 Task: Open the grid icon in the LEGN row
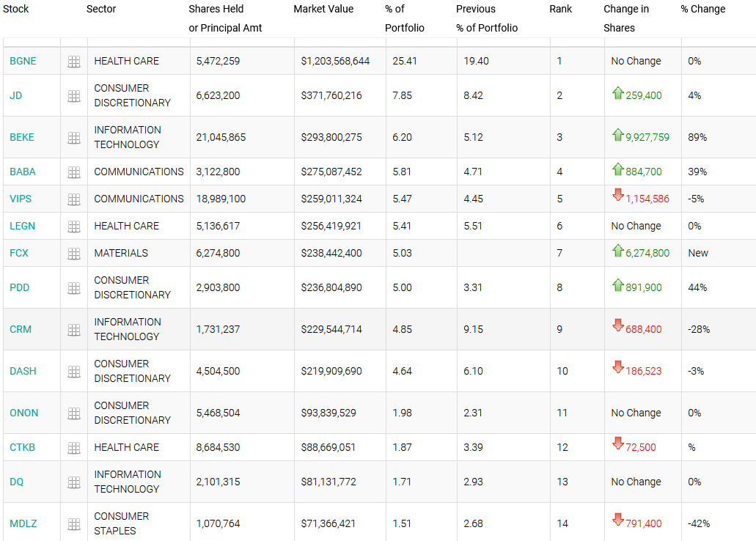74,226
